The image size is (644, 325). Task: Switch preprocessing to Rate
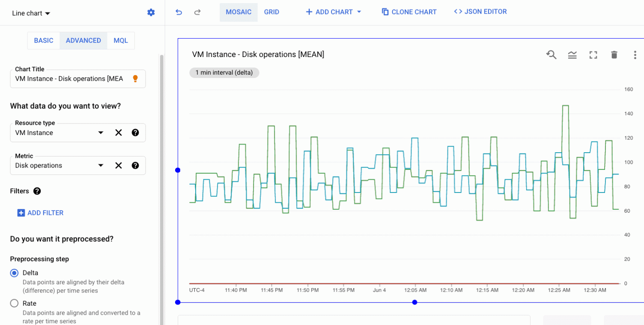pos(15,303)
